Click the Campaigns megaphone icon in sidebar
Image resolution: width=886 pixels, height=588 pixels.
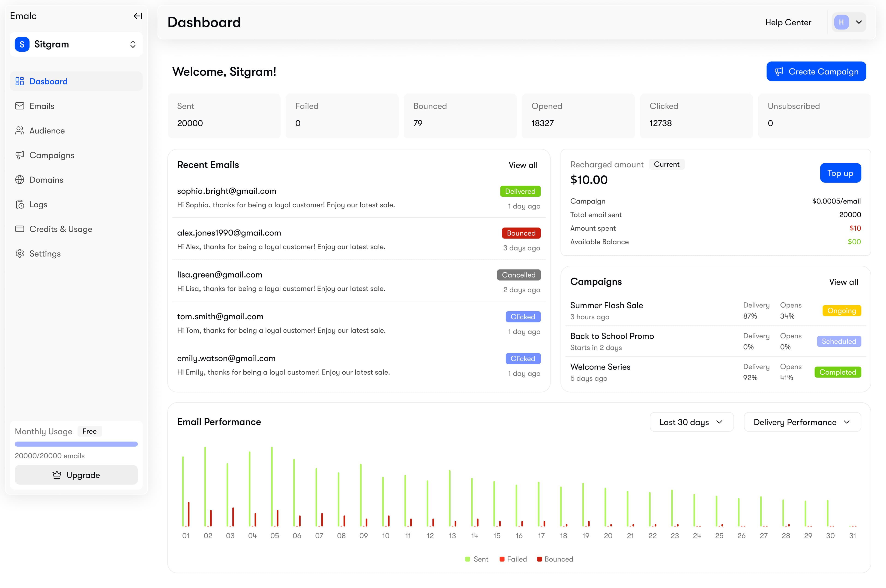click(x=20, y=155)
